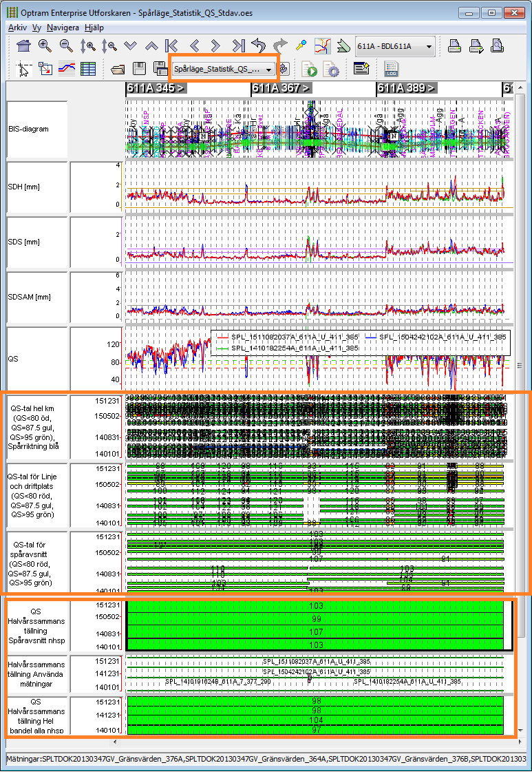Screen dimensions: 532x774
Task: Click the pin marker icon
Action: click(301, 46)
